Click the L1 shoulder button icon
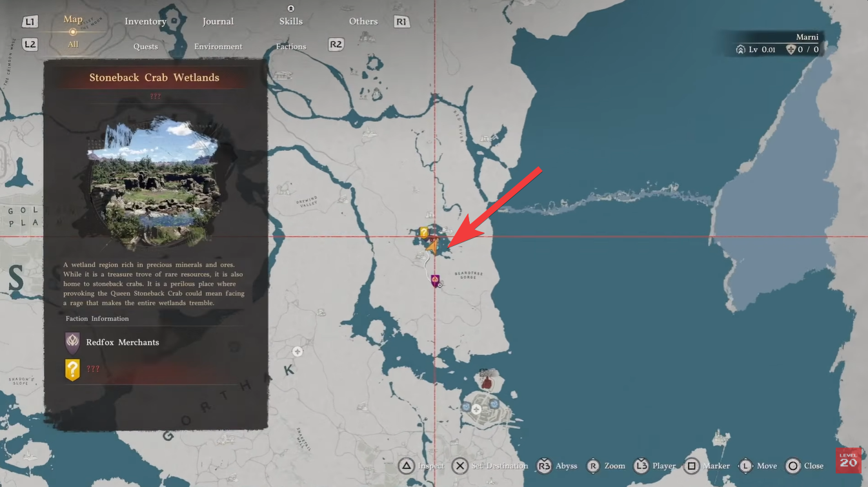868x487 pixels. 30,21
